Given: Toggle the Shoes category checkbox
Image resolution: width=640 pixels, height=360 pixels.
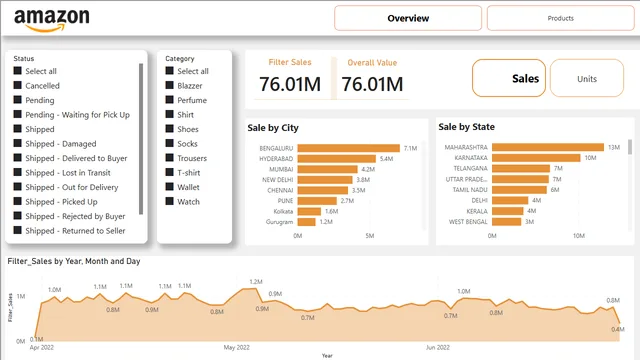Looking at the screenshot, I should [x=169, y=129].
